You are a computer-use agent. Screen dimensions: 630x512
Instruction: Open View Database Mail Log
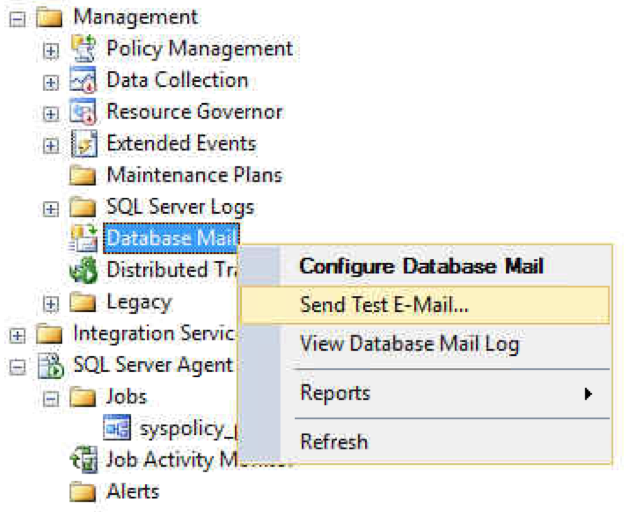click(410, 344)
